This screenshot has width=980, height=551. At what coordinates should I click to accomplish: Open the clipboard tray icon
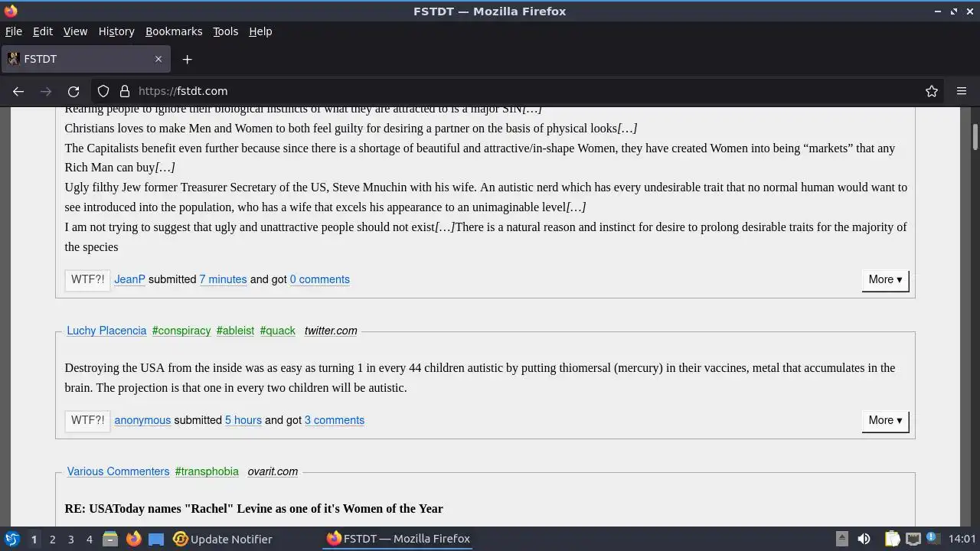point(892,539)
